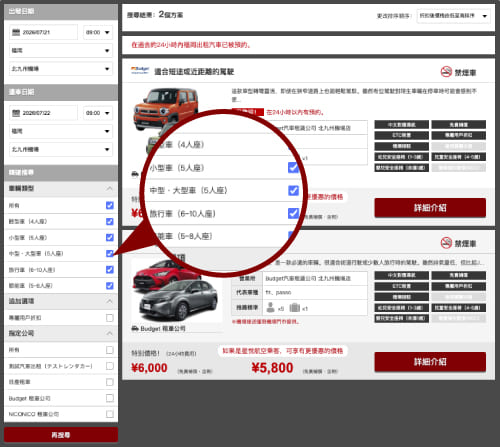This screenshot has width=500, height=447.
Task: Open calendar icon for return date 2026/07/22
Action: [x=16, y=113]
